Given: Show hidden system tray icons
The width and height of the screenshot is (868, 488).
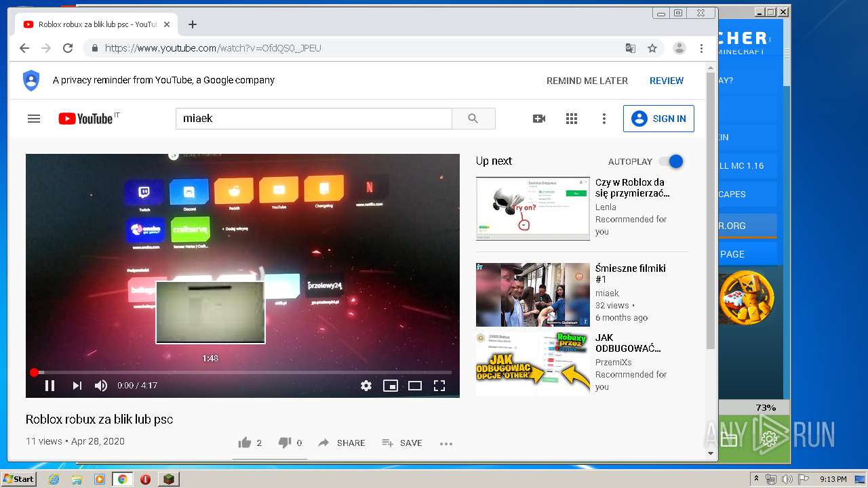Looking at the screenshot, I should click(756, 479).
